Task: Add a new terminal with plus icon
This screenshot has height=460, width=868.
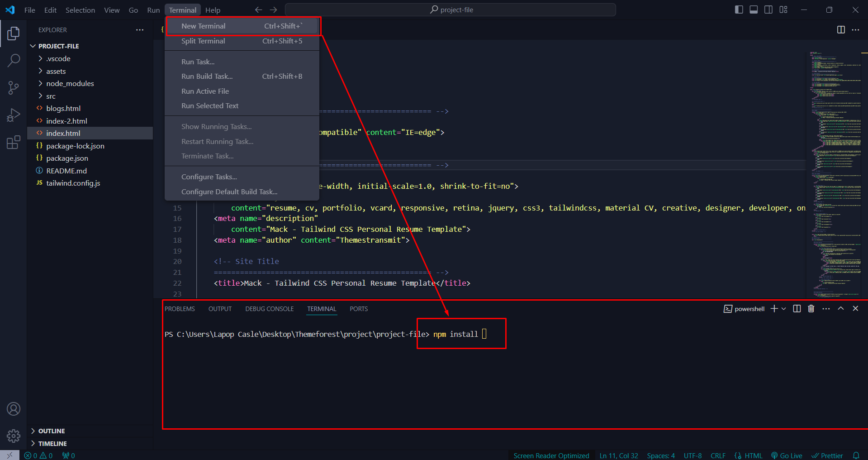Action: (774, 308)
